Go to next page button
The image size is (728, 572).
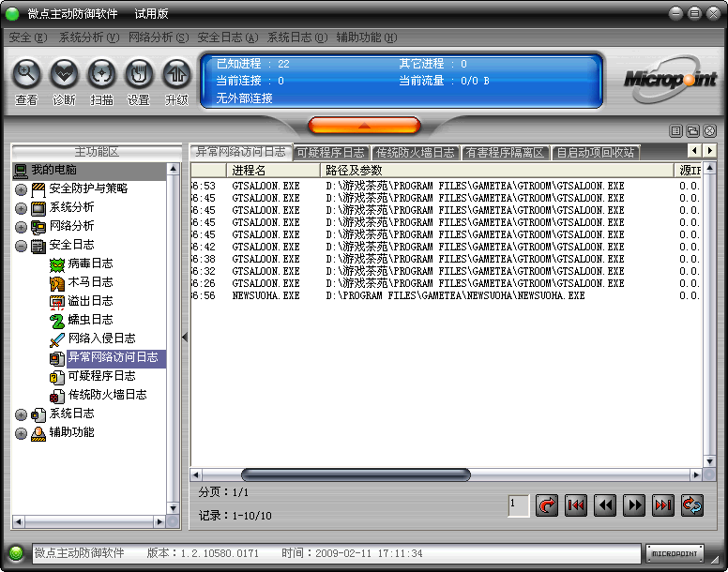pyautogui.click(x=634, y=505)
